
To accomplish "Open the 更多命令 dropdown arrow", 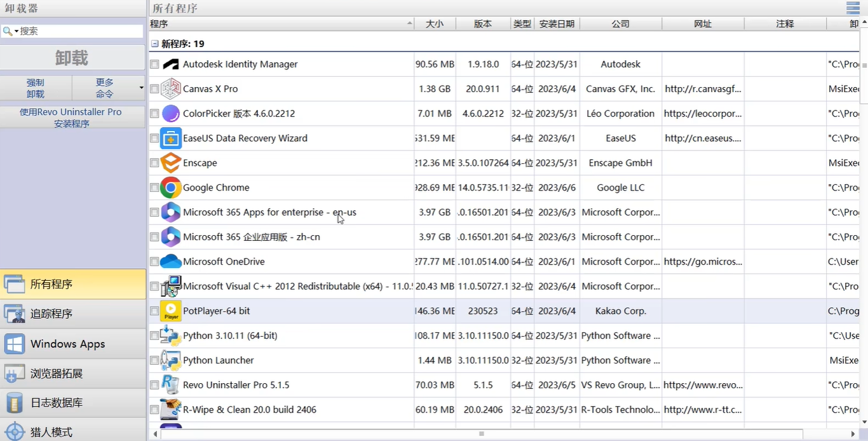I will (x=141, y=88).
